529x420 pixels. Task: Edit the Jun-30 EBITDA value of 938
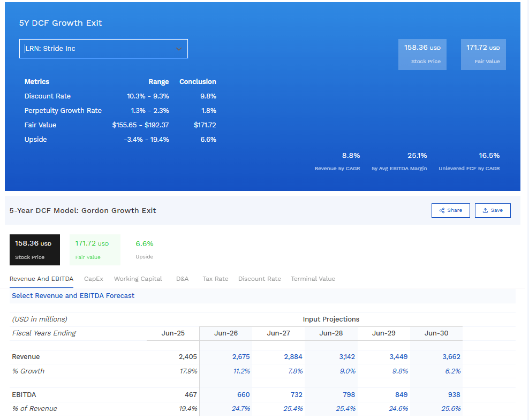pyautogui.click(x=454, y=394)
